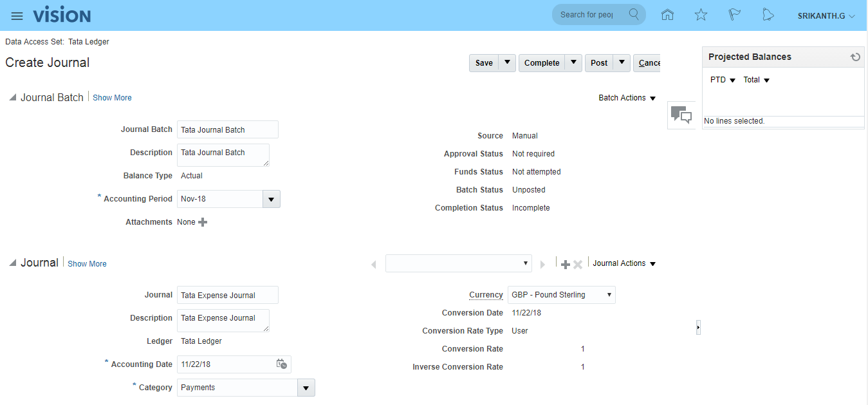Open the Currency selection dropdown
Screen dimensions: 868x405
coord(561,295)
